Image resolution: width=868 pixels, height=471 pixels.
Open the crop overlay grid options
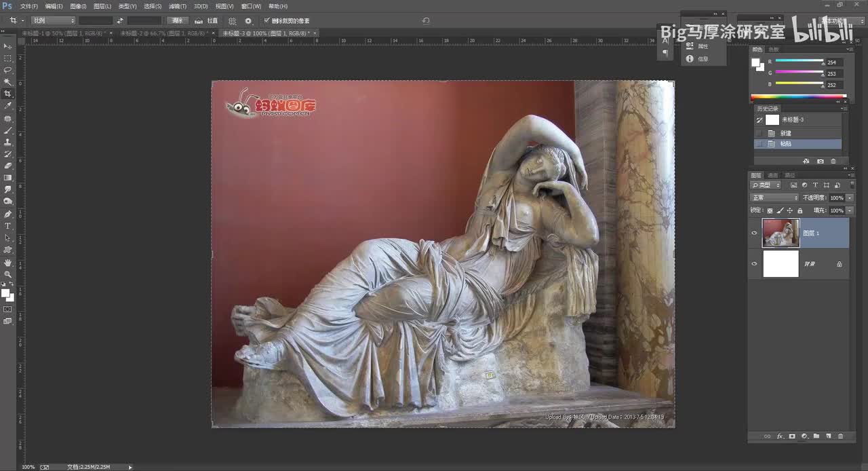point(232,20)
